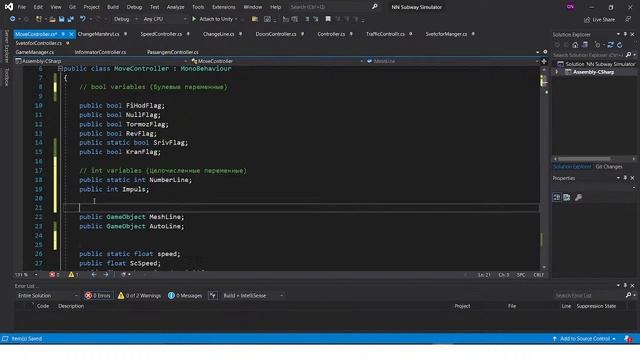
Task: Click the Solution Explorer search magnifier
Action: [628, 55]
